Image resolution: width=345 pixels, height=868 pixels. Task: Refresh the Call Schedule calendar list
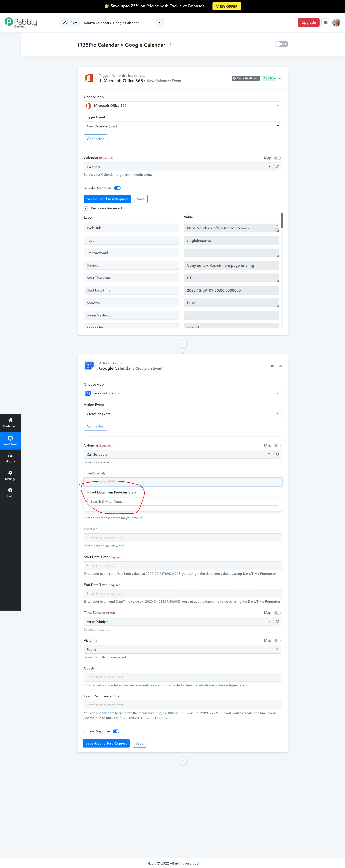[x=277, y=454]
